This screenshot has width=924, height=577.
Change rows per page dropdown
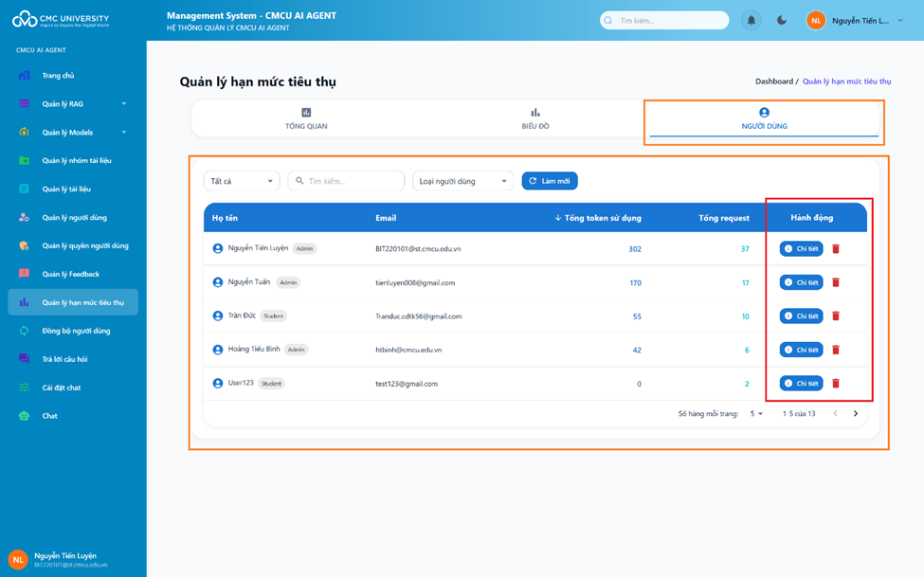click(x=756, y=414)
